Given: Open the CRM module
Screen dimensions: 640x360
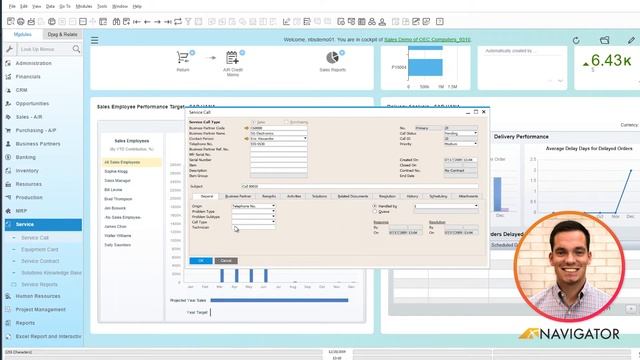Looking at the screenshot, I should click(21, 90).
